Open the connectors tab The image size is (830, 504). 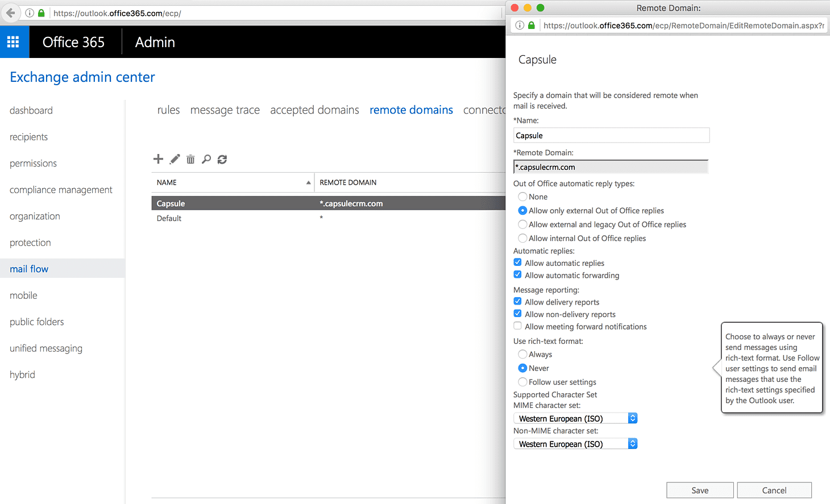click(x=484, y=110)
